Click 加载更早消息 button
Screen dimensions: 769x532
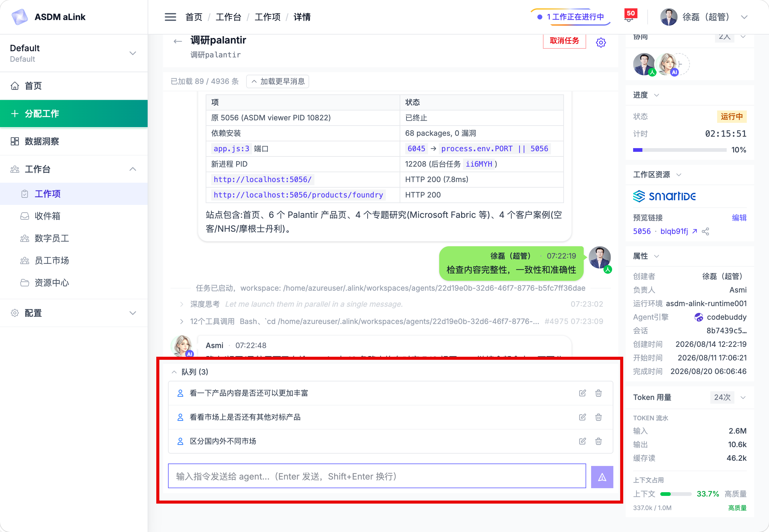278,81
